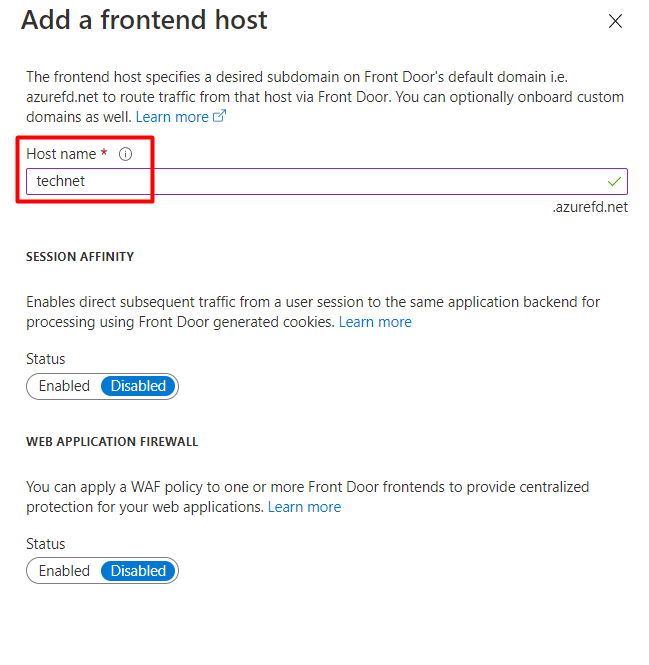649x665 pixels.
Task: Click the Add a frontend host title
Action: [144, 20]
